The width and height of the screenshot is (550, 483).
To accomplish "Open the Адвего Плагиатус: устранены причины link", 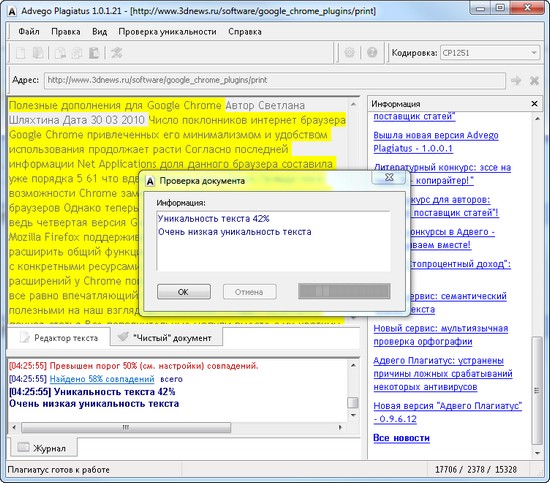I will (x=443, y=374).
